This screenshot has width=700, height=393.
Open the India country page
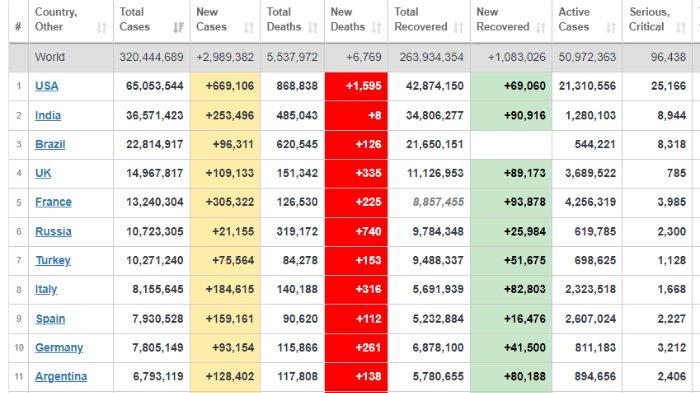click(x=48, y=116)
